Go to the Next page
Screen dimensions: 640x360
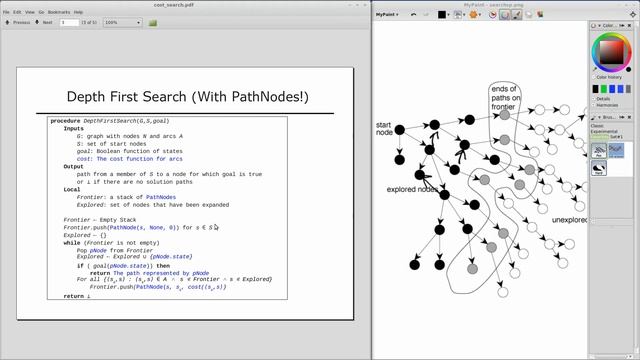coord(44,22)
